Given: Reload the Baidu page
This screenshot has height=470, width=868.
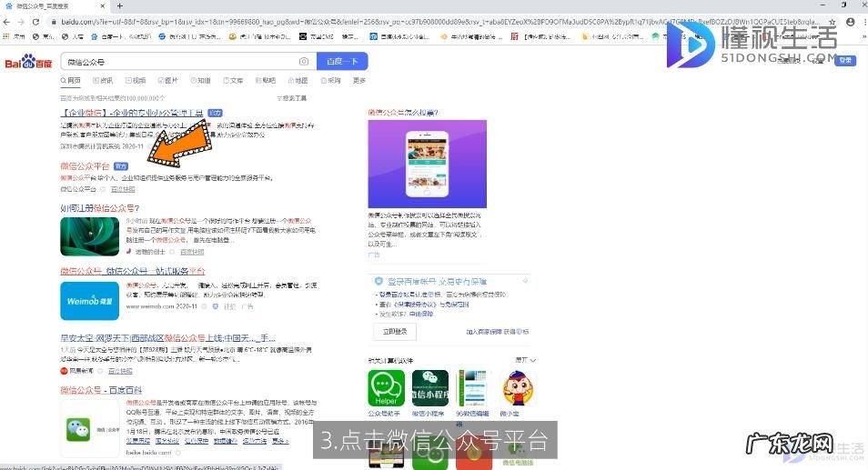Looking at the screenshot, I should click(36, 22).
